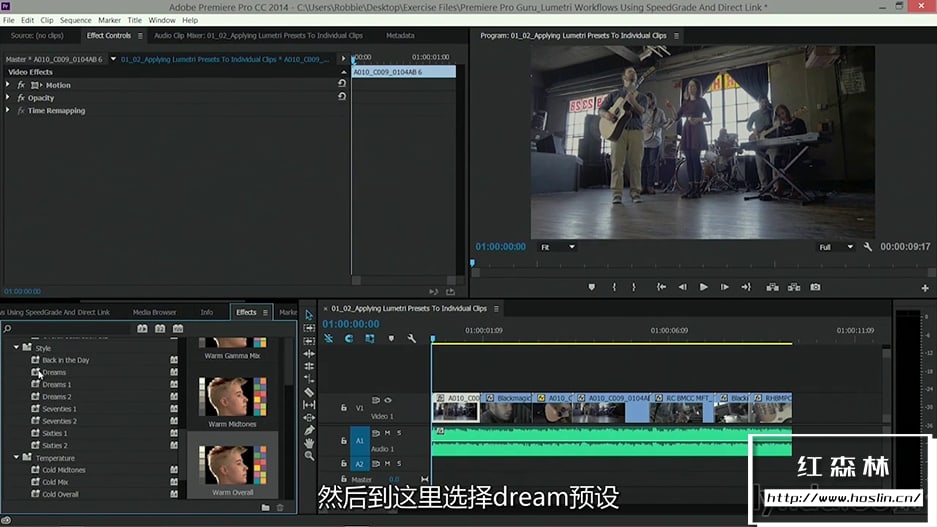Activate the Zoom magnifier tool

pyautogui.click(x=309, y=455)
